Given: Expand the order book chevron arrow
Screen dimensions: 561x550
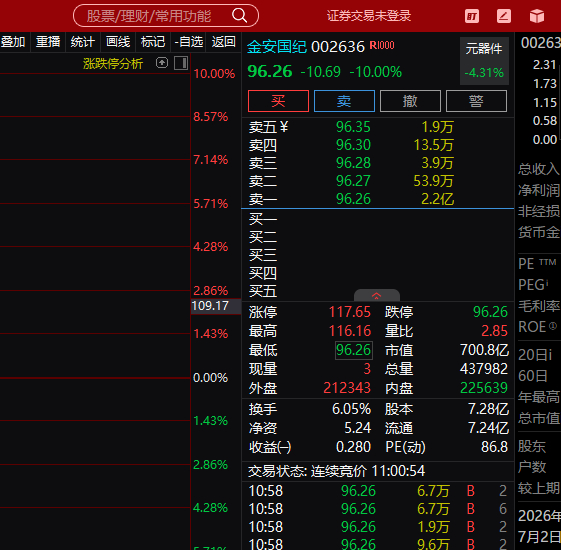Looking at the screenshot, I should (376, 296).
